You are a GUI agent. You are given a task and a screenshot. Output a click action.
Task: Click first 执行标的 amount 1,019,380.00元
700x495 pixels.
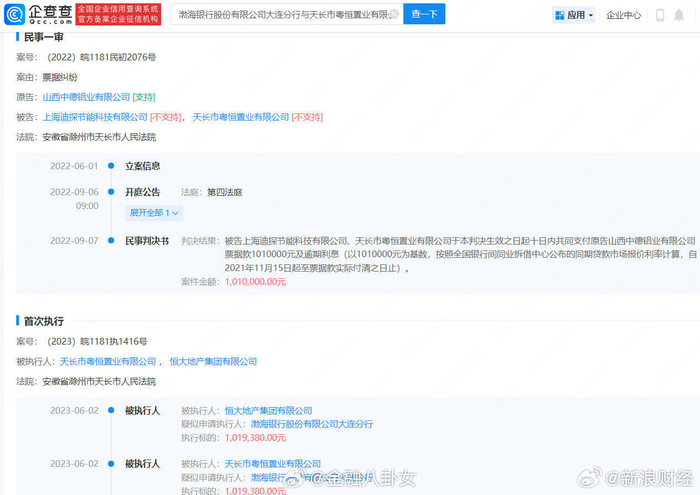tap(255, 438)
